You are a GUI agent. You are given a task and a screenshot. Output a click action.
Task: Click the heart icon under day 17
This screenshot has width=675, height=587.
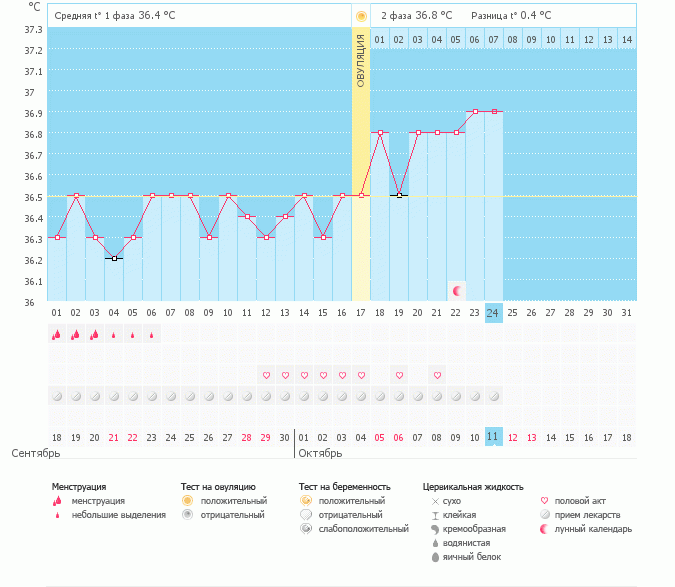(x=361, y=375)
